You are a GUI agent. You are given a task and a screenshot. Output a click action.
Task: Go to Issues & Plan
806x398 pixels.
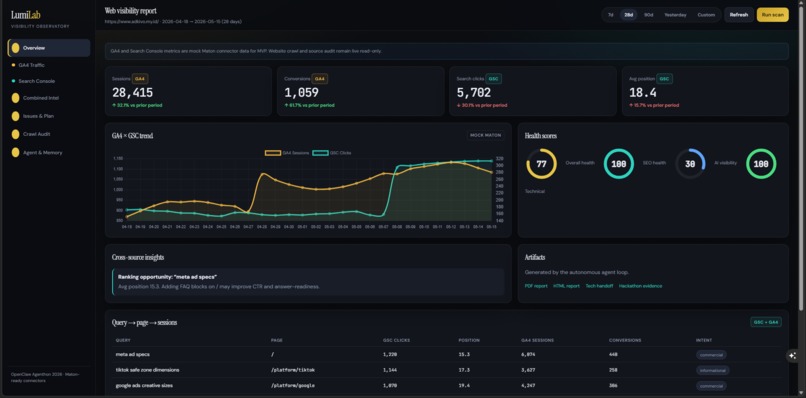click(49, 116)
